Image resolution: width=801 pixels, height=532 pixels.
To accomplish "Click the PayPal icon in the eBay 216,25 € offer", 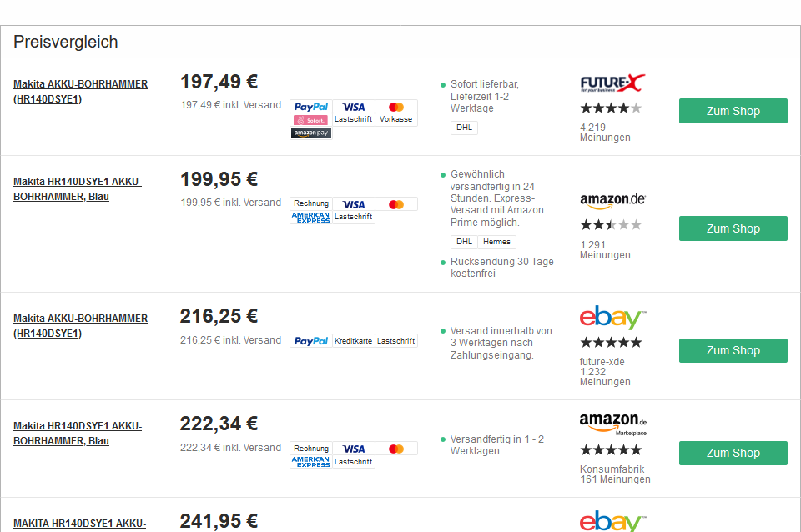I will click(x=311, y=341).
